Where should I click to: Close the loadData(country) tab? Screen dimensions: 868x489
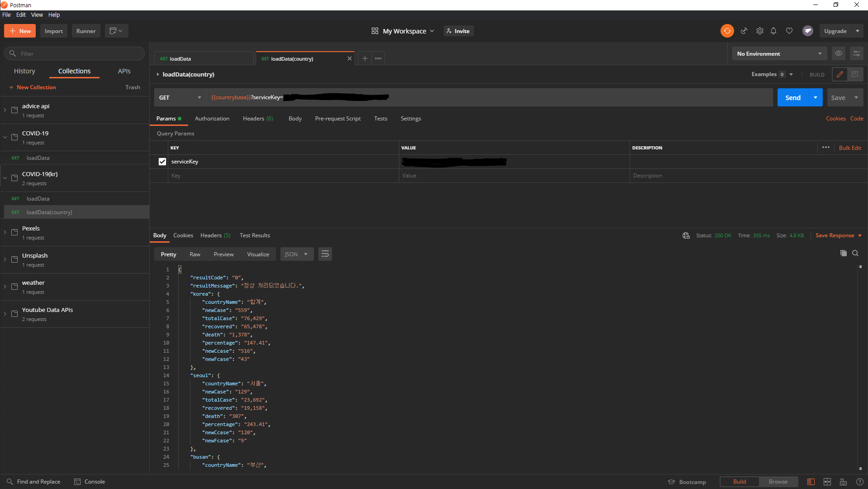pos(349,58)
